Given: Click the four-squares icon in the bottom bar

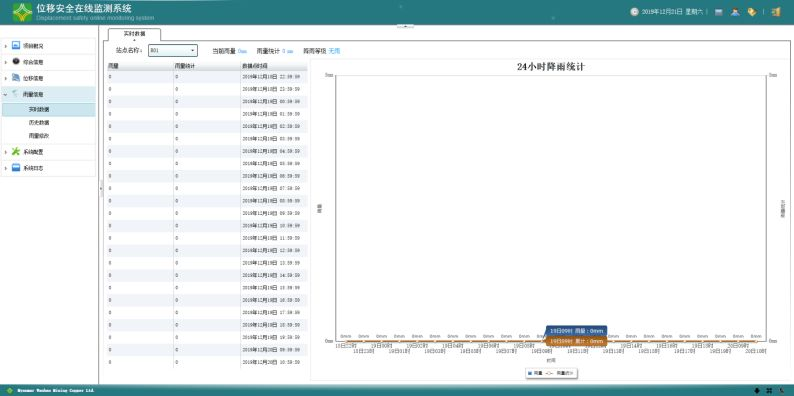Looking at the screenshot, I should 769,390.
